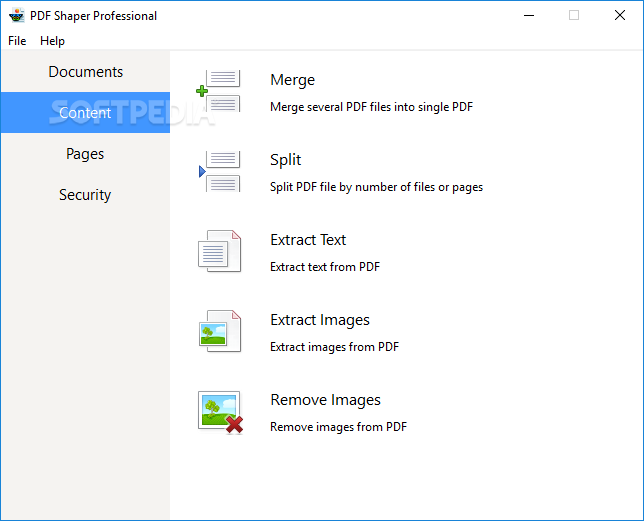Select the Content category
The image size is (644, 521).
pyautogui.click(x=85, y=112)
